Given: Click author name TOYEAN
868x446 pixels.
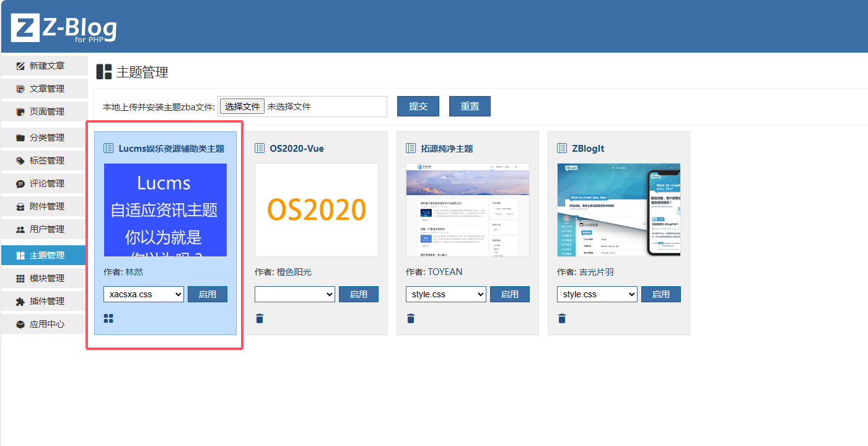Looking at the screenshot, I should click(445, 272).
